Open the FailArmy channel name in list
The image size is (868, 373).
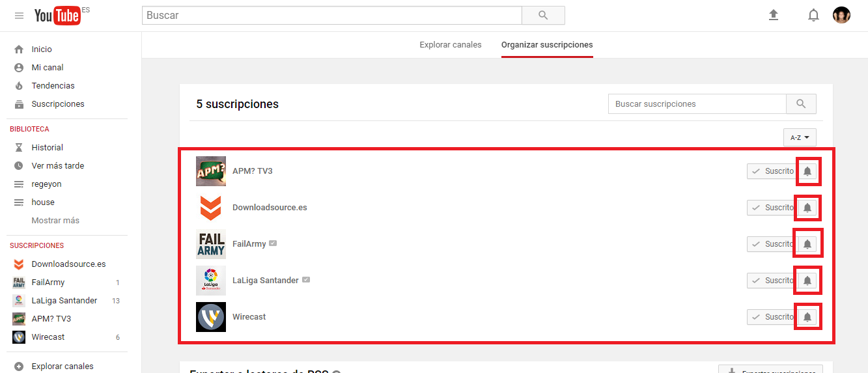pyautogui.click(x=249, y=244)
